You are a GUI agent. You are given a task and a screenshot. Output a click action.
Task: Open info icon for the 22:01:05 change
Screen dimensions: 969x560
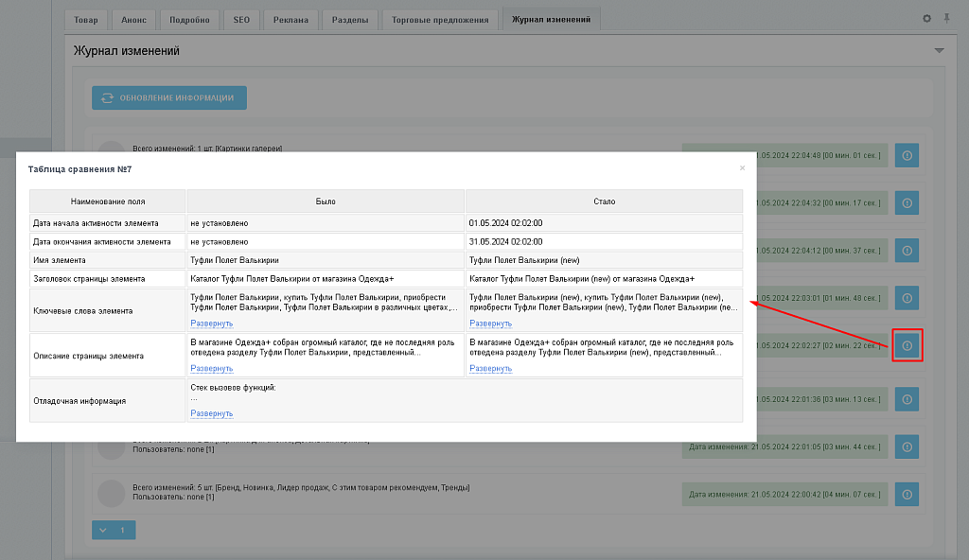pyautogui.click(x=907, y=446)
